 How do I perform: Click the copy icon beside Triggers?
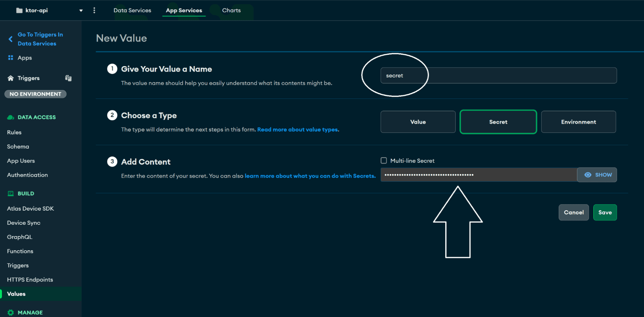[68, 78]
